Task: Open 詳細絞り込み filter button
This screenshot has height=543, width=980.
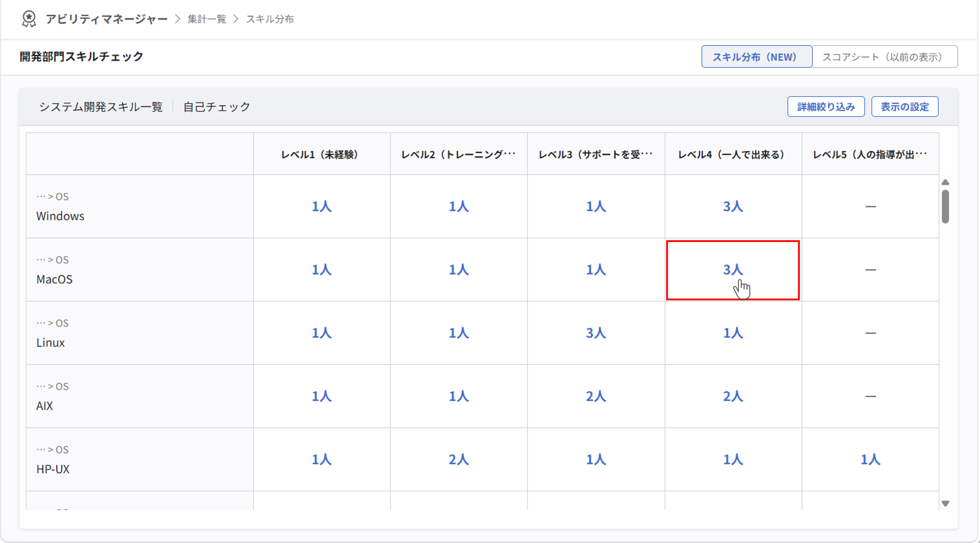Action: 826,106
